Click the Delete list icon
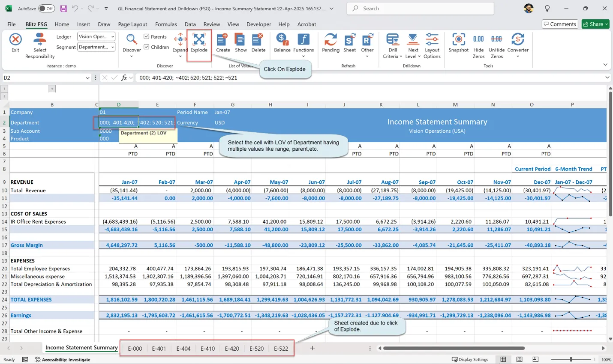613x364 pixels. click(x=258, y=39)
